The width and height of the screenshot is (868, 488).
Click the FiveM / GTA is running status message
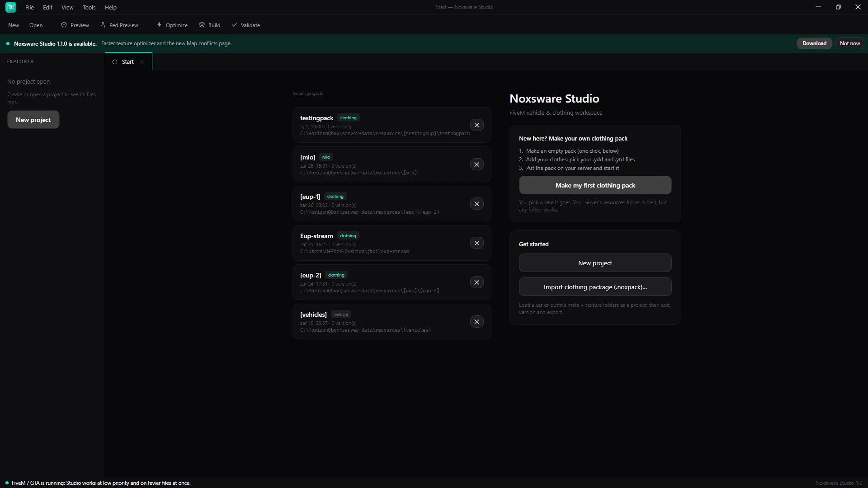pos(101,483)
